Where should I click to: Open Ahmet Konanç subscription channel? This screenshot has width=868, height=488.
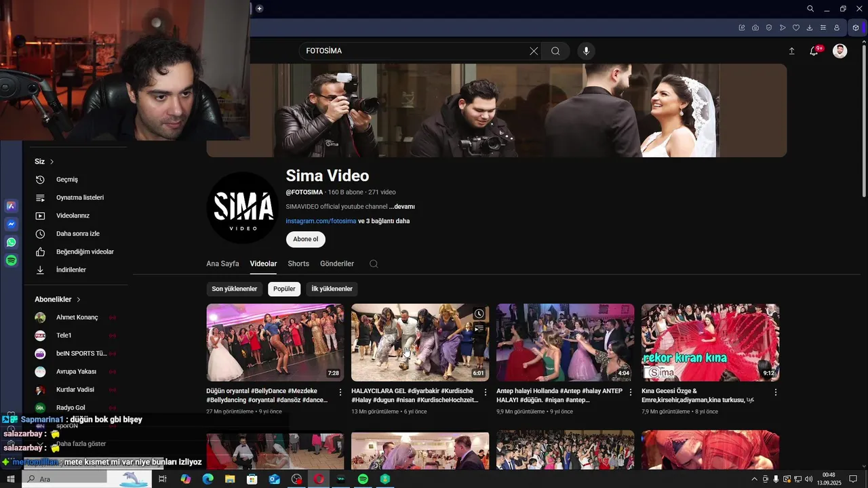(x=78, y=317)
